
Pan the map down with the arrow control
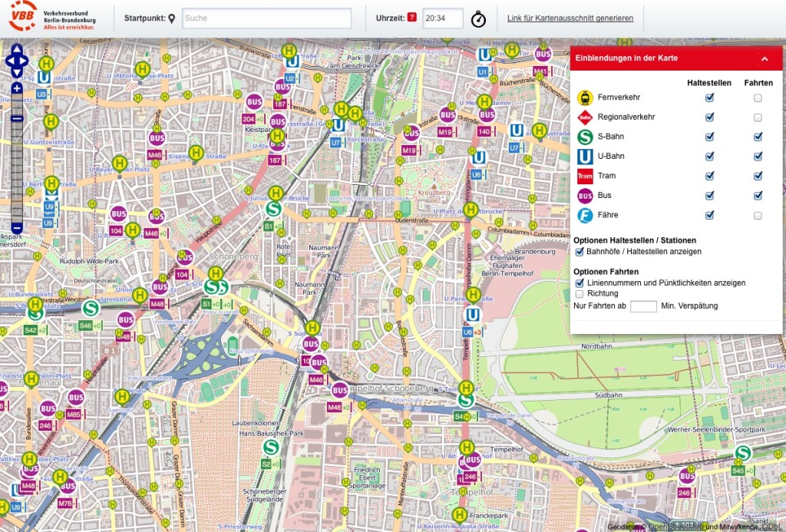pos(17,73)
